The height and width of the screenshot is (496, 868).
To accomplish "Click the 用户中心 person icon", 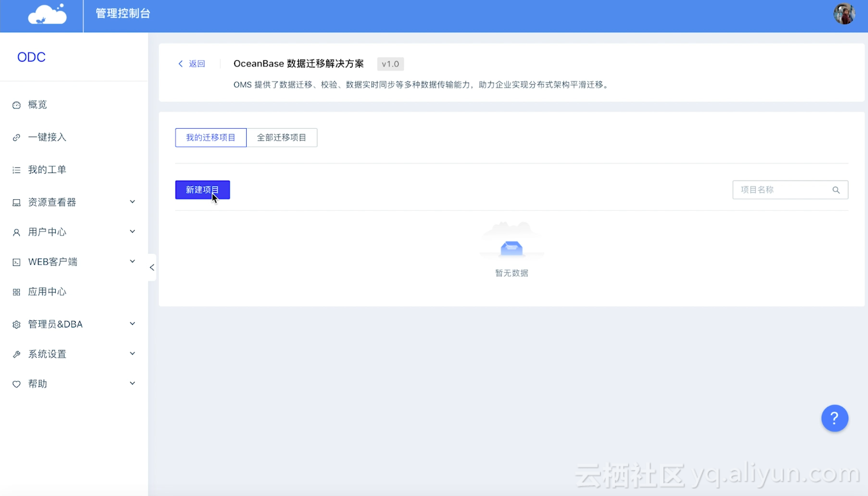I will click(17, 233).
